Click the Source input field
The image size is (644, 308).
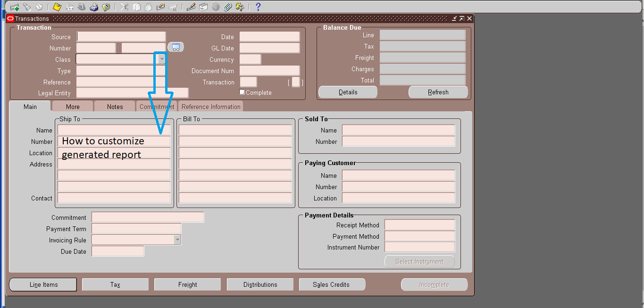121,37
